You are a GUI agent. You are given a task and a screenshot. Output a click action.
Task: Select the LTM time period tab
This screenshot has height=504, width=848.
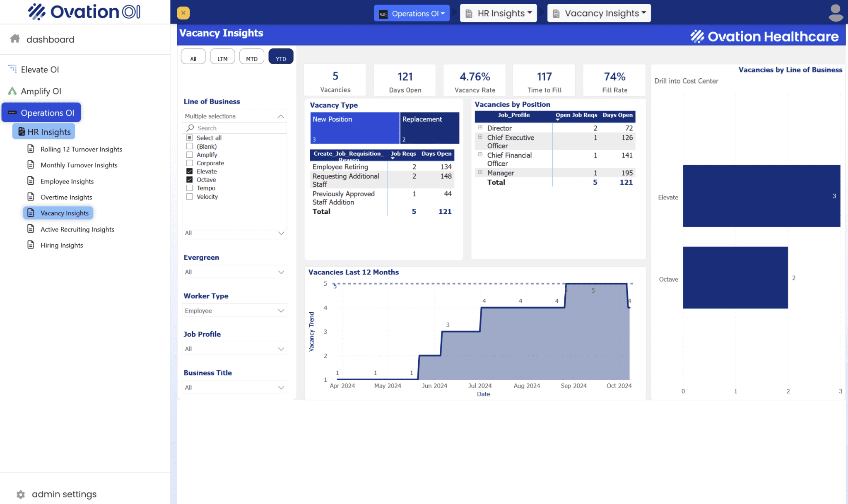pyautogui.click(x=222, y=57)
